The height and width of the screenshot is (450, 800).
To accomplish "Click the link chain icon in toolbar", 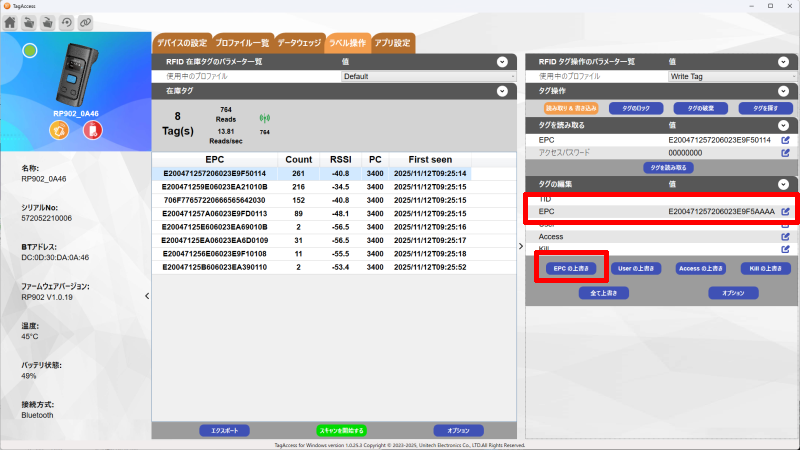I will coord(86,21).
